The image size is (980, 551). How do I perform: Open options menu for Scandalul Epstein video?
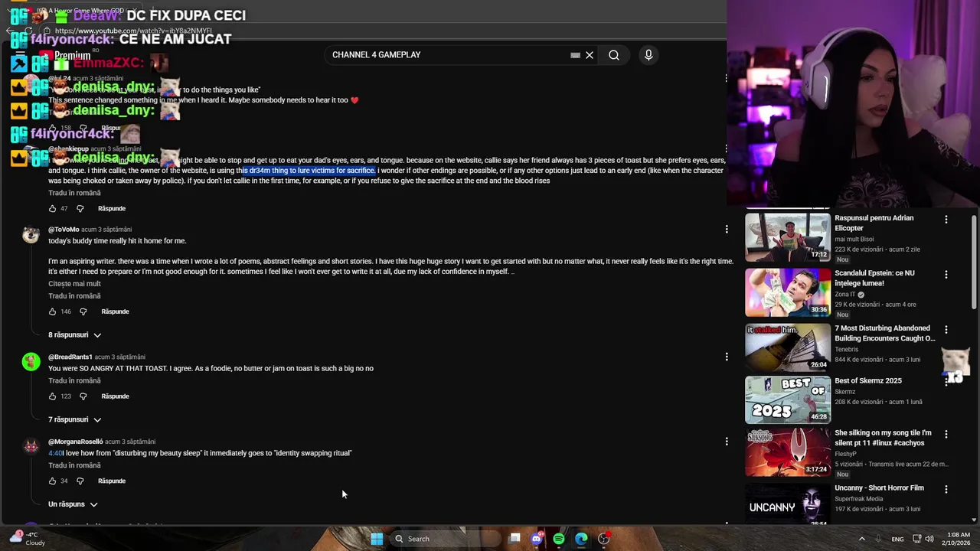[946, 275]
